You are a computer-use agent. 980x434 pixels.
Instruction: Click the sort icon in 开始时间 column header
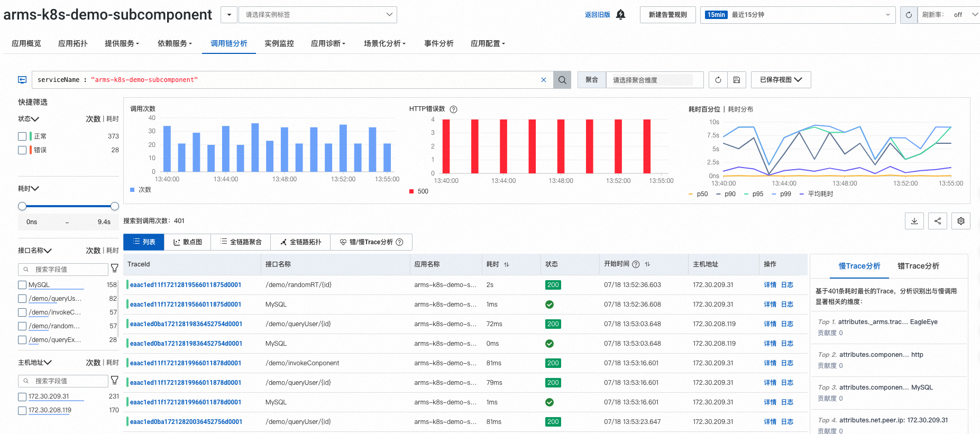(647, 264)
